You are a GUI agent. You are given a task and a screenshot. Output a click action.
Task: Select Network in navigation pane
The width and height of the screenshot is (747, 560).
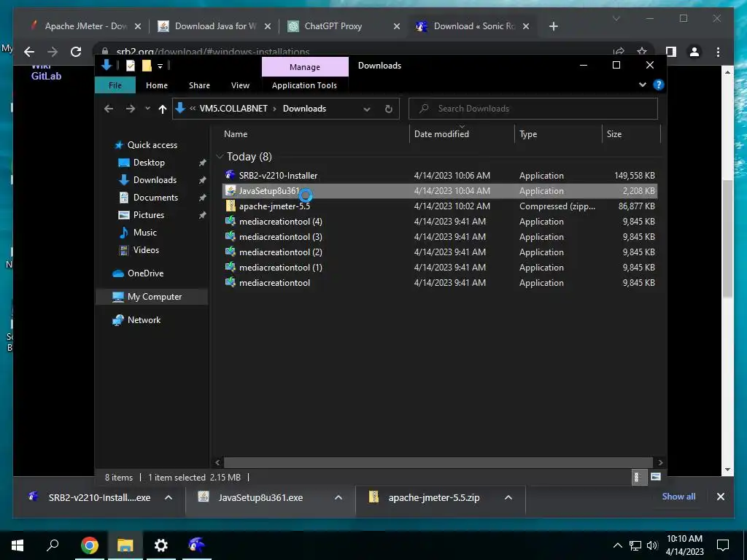(144, 319)
